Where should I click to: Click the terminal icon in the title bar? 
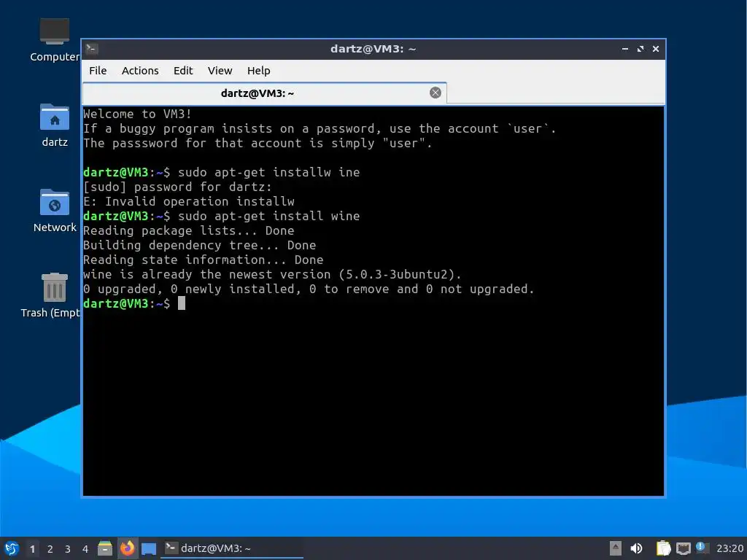click(x=92, y=49)
